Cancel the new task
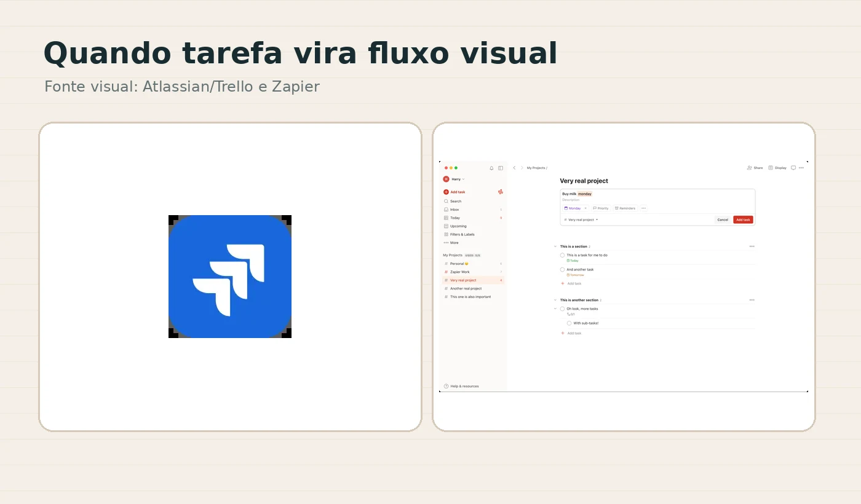This screenshot has width=861, height=504. pos(723,219)
